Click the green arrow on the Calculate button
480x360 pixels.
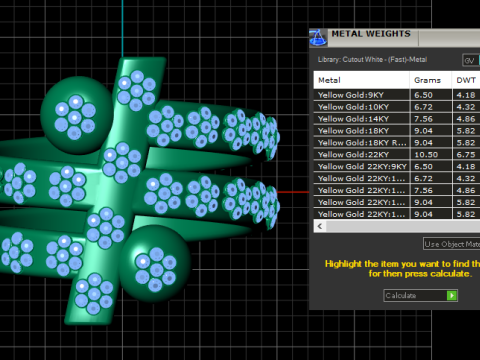(x=452, y=296)
